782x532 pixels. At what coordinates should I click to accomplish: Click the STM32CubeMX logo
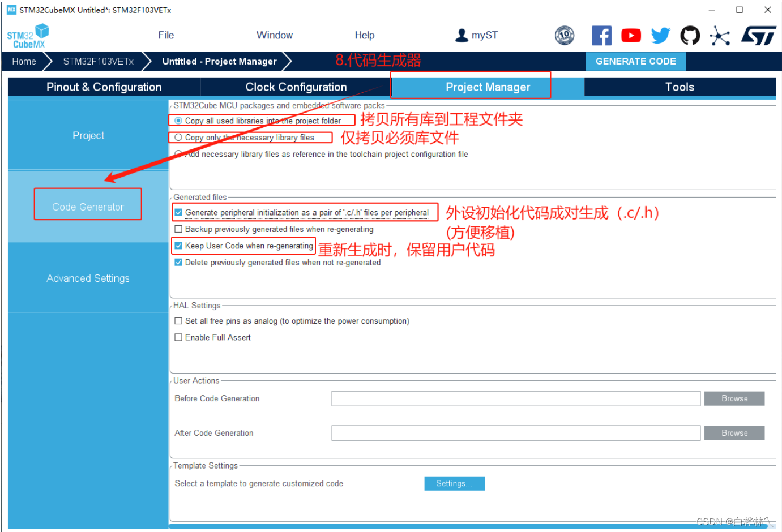pyautogui.click(x=28, y=36)
